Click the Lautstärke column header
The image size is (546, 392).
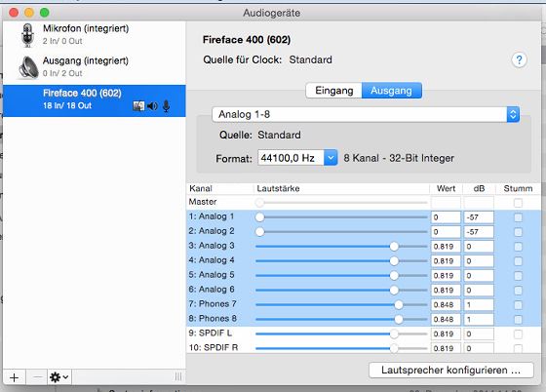point(341,189)
